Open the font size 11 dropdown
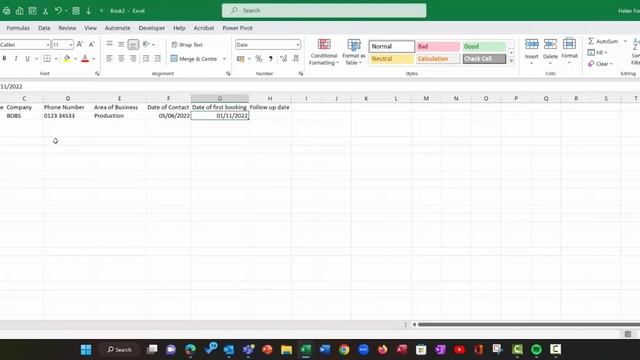The width and height of the screenshot is (640, 360). (x=71, y=44)
